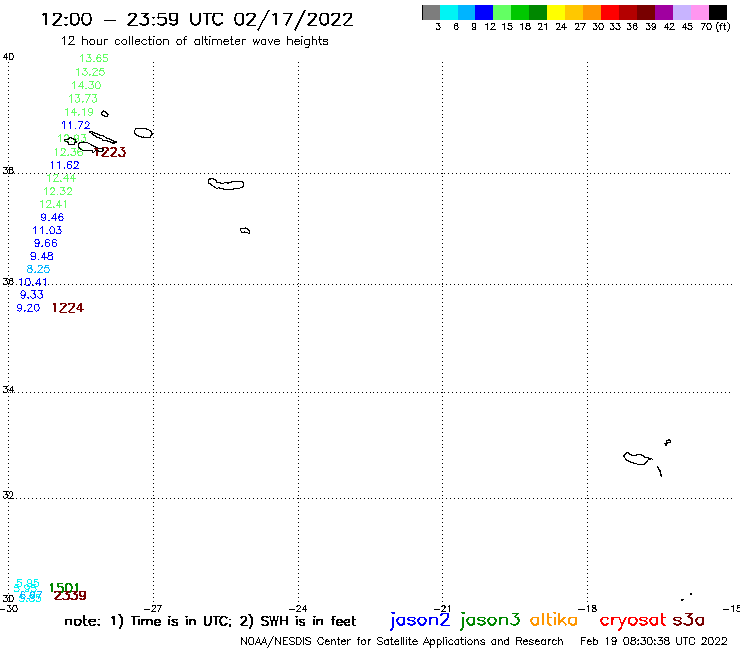
Task: Click the large island outline near longitude -17
Action: click(637, 458)
